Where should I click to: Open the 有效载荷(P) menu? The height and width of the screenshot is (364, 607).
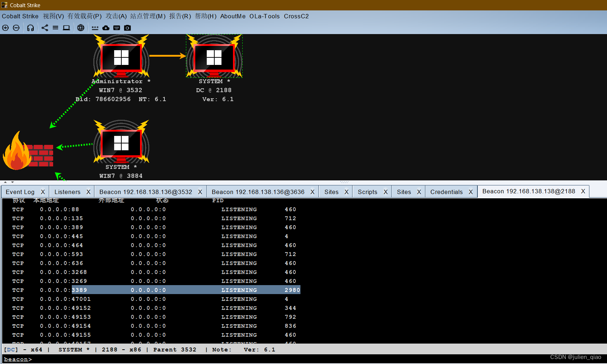pyautogui.click(x=85, y=16)
